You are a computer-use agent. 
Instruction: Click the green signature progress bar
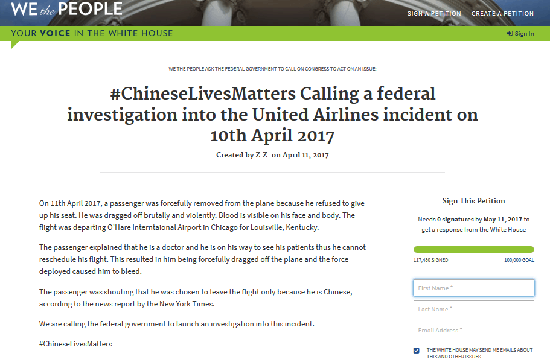click(474, 249)
